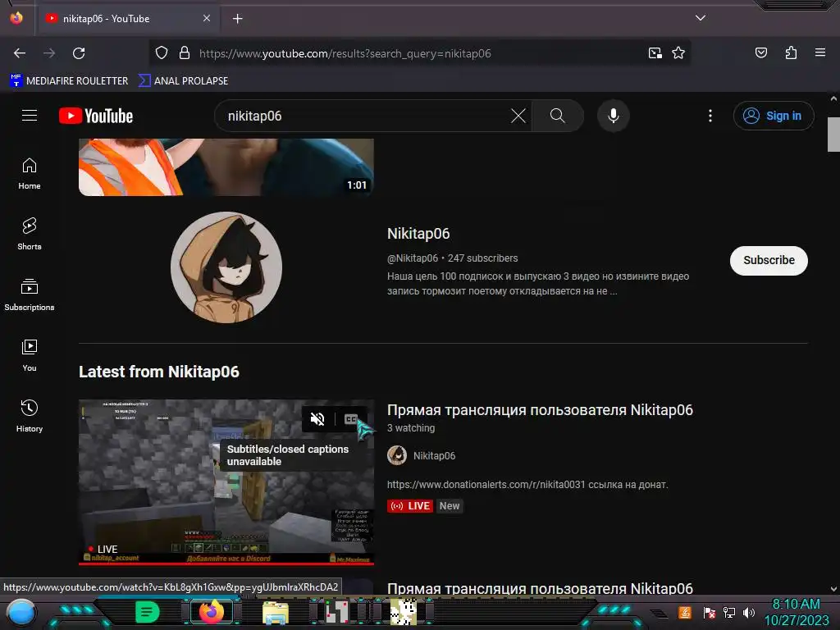840x630 pixels.
Task: Open the browser extensions puzzle icon
Action: [x=791, y=53]
